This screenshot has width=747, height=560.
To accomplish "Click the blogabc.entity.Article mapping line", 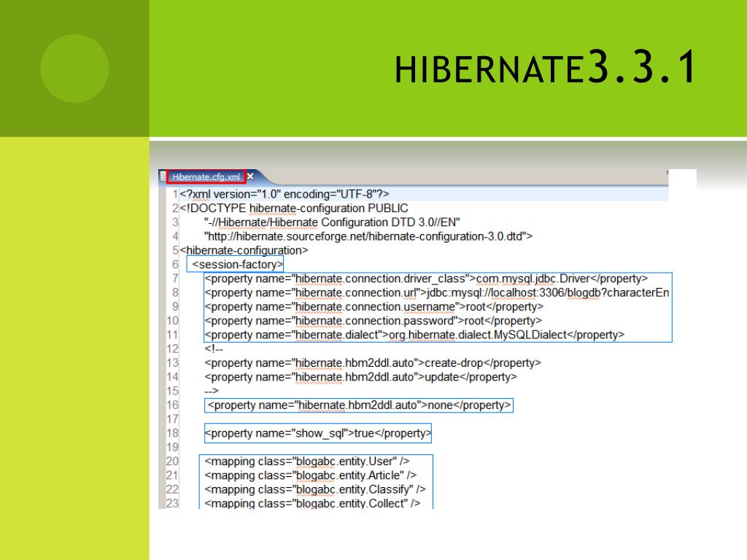I will tap(311, 475).
